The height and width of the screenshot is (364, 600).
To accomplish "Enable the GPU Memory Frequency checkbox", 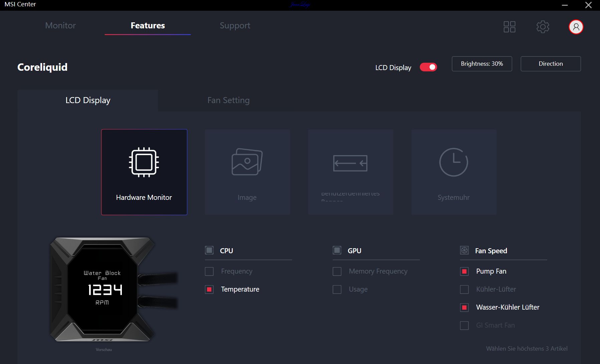I will click(337, 271).
